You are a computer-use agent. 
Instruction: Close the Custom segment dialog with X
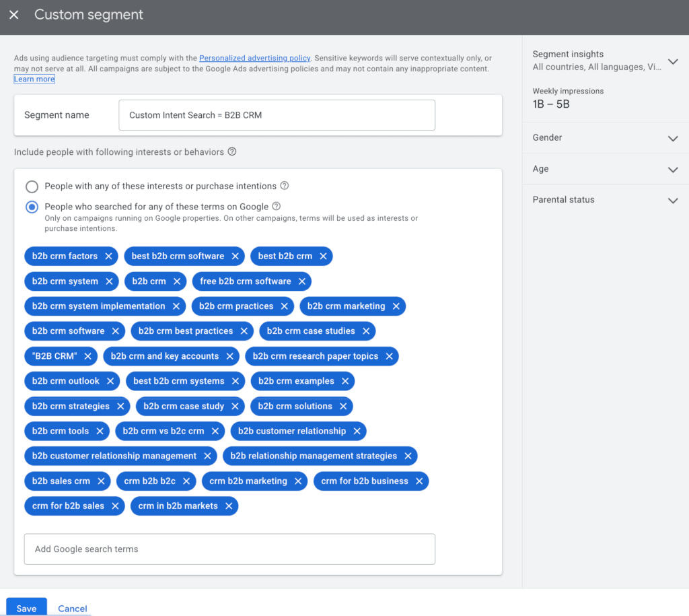click(14, 15)
